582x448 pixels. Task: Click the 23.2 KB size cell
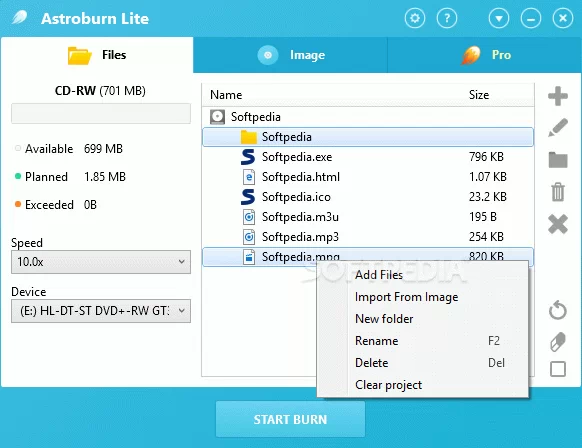[x=488, y=197]
